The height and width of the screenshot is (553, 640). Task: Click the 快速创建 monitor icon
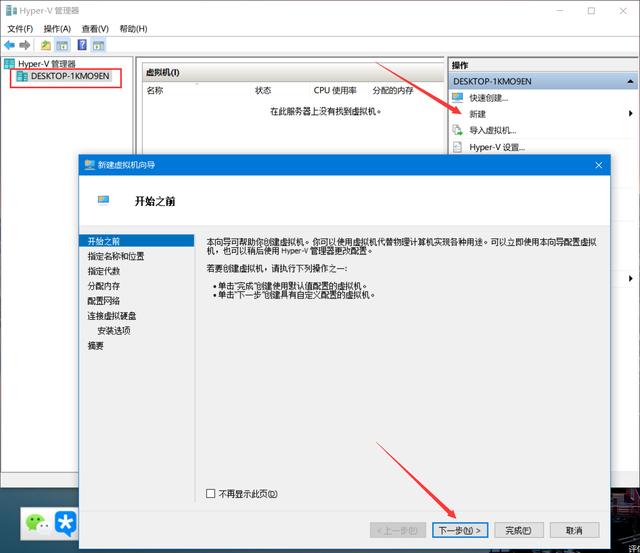[x=458, y=98]
